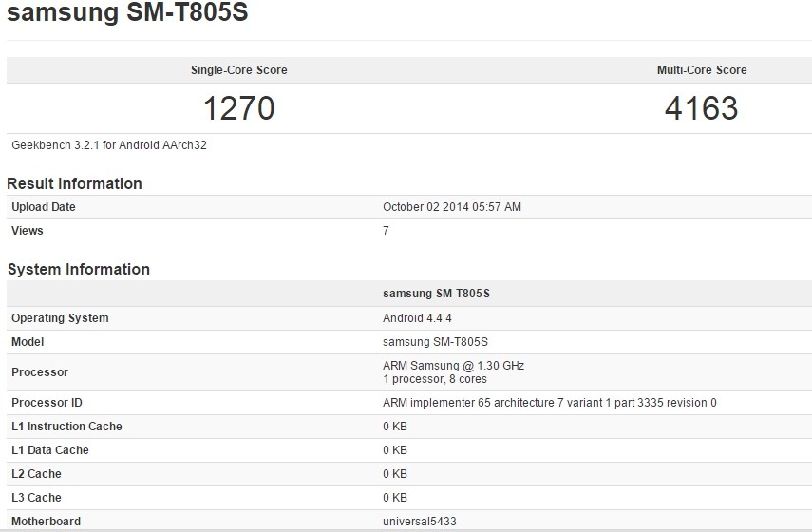812x532 pixels.
Task: Click the Processor row label
Action: pos(39,372)
